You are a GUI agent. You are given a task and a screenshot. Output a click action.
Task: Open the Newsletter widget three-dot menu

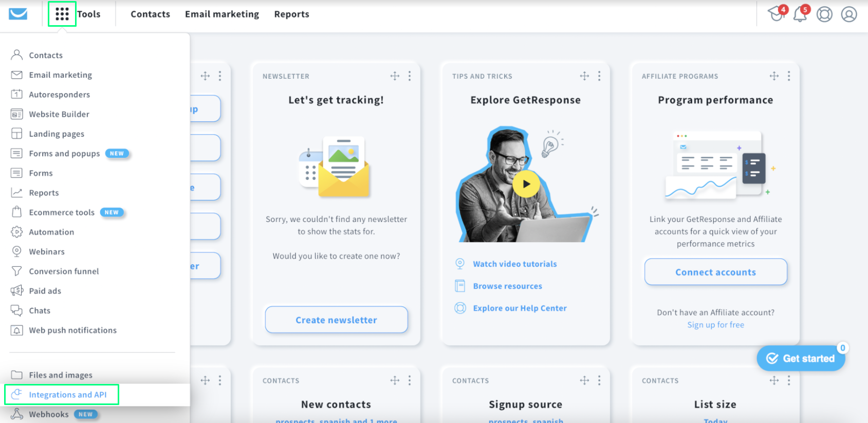pyautogui.click(x=410, y=76)
